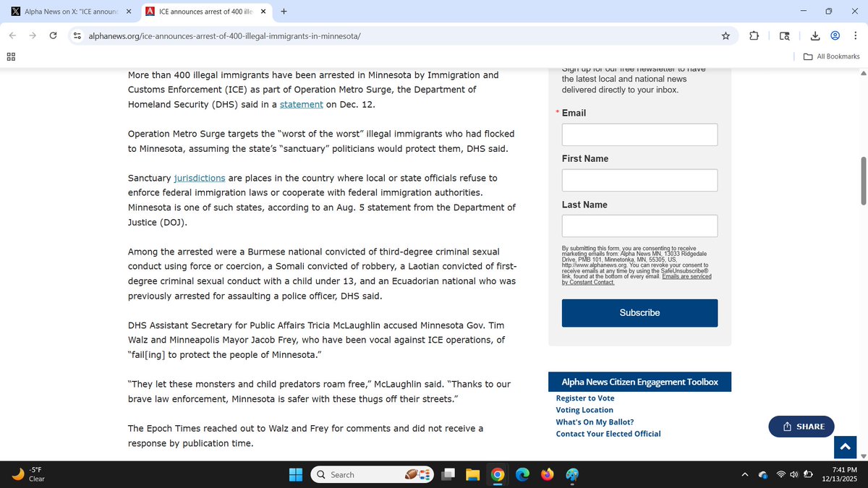Click the Alpha News Citizen Engagement Toolbox header
Screen dimensions: 868x488
tap(639, 382)
